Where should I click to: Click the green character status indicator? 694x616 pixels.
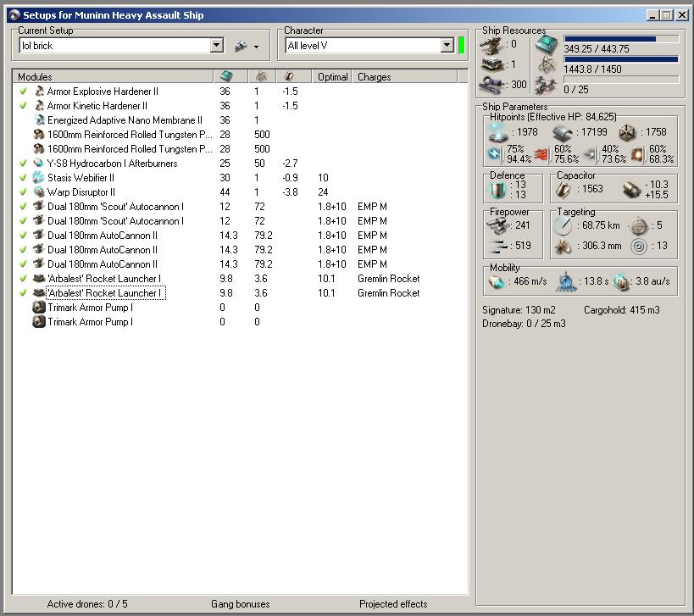(x=461, y=46)
